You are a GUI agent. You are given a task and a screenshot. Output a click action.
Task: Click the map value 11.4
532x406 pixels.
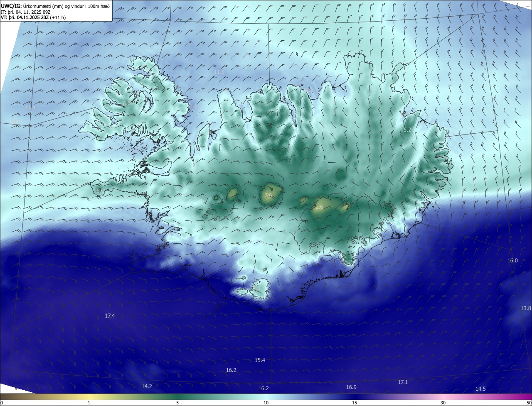pyautogui.click(x=30, y=107)
